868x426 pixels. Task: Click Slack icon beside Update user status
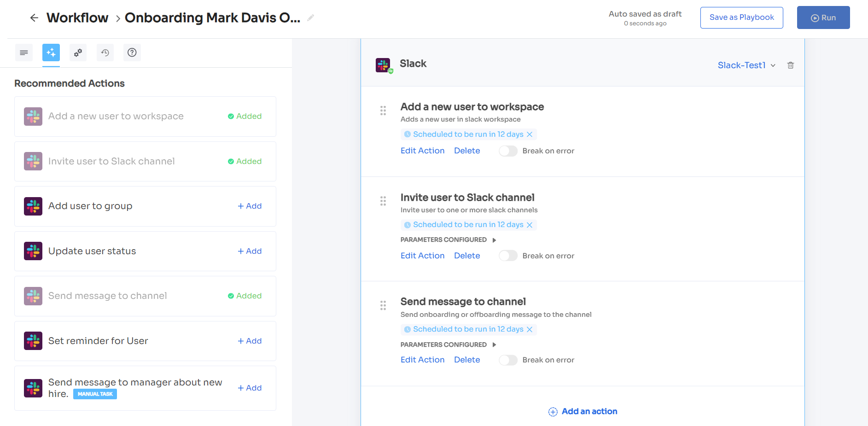pos(33,251)
